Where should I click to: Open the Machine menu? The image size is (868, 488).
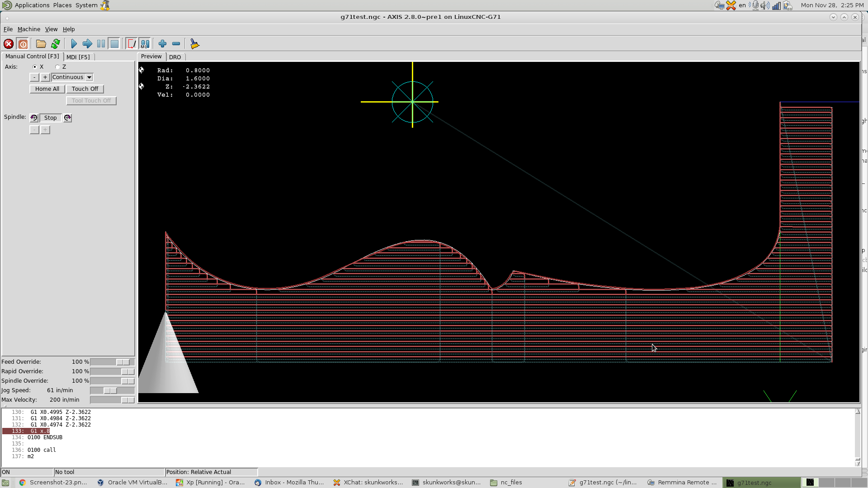click(29, 29)
